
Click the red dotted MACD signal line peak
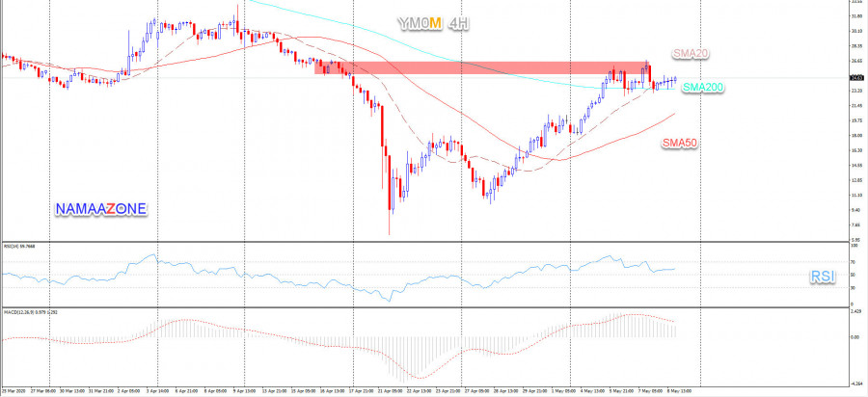tap(632, 314)
